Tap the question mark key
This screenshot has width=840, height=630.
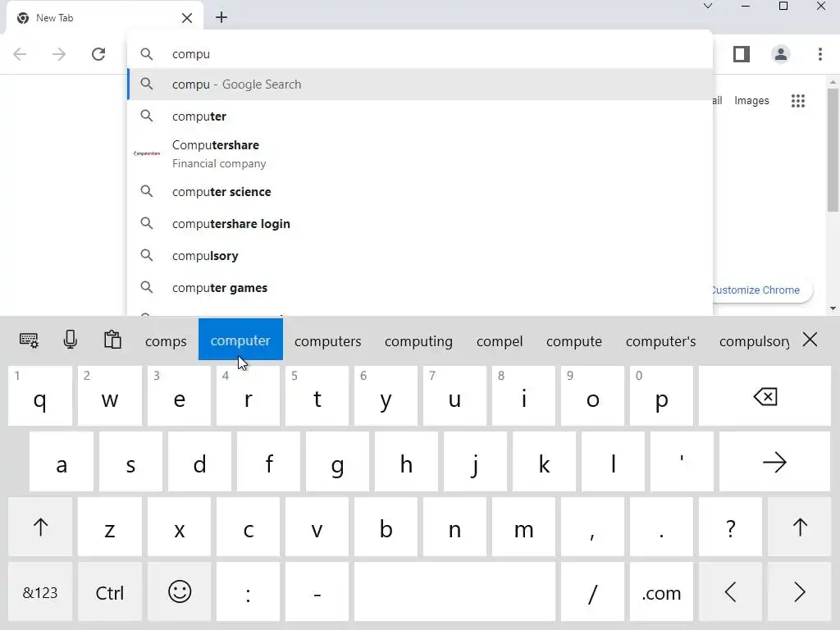click(x=731, y=527)
